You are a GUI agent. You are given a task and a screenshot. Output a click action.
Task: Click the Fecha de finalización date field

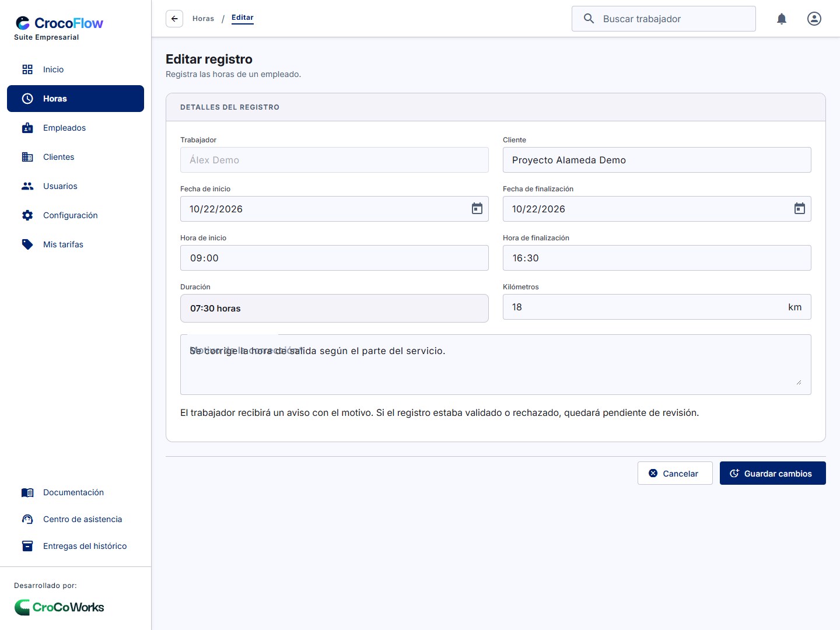tap(657, 209)
